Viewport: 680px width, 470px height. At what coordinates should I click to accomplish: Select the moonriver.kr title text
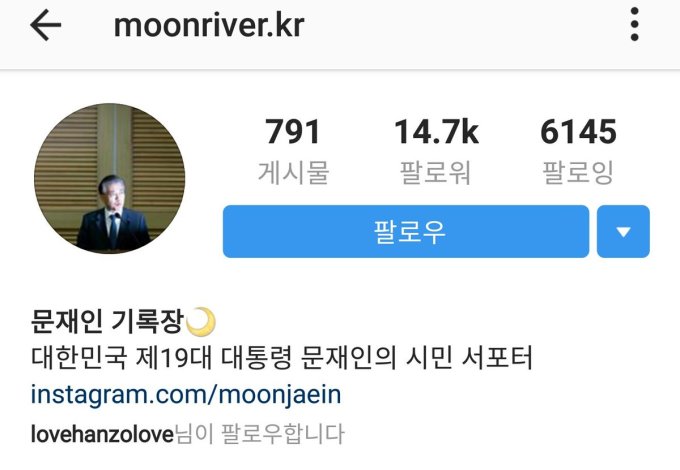209,26
